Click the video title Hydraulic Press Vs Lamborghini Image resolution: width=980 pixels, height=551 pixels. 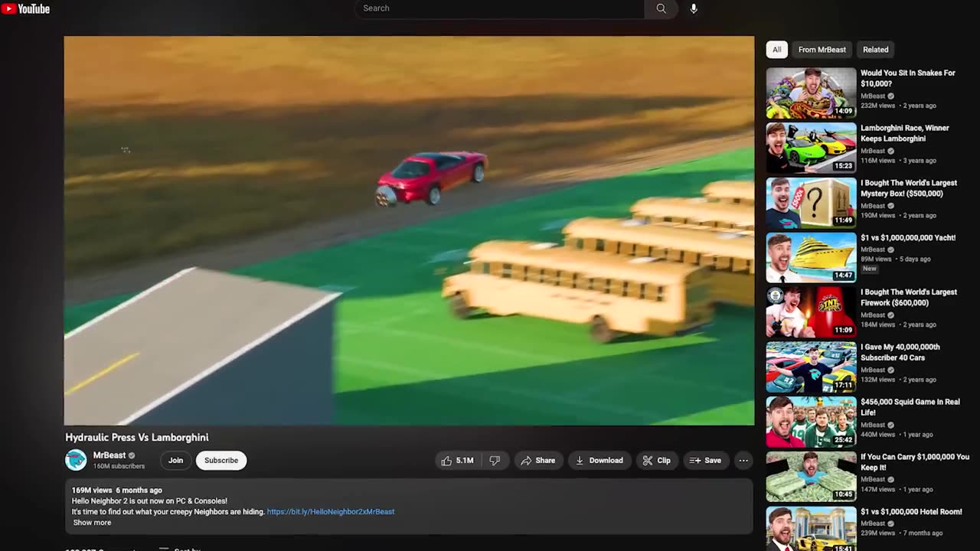137,438
